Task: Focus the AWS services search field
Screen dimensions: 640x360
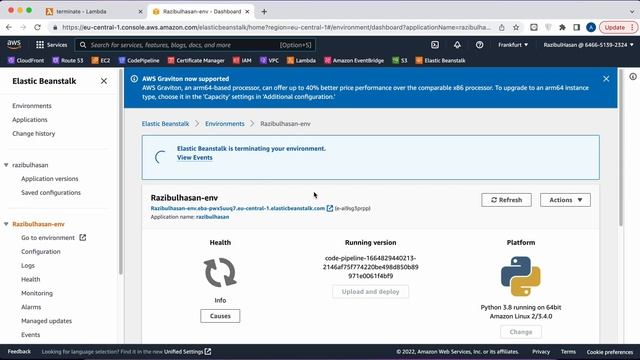Action: [196, 45]
